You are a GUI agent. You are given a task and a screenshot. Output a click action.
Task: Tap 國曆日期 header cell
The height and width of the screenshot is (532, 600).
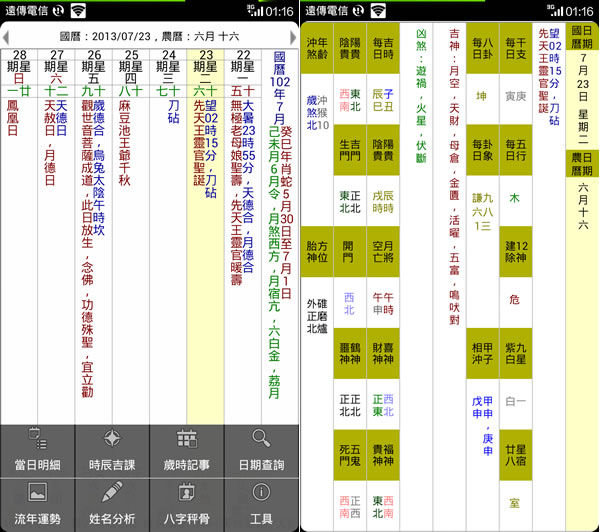pyautogui.click(x=582, y=37)
